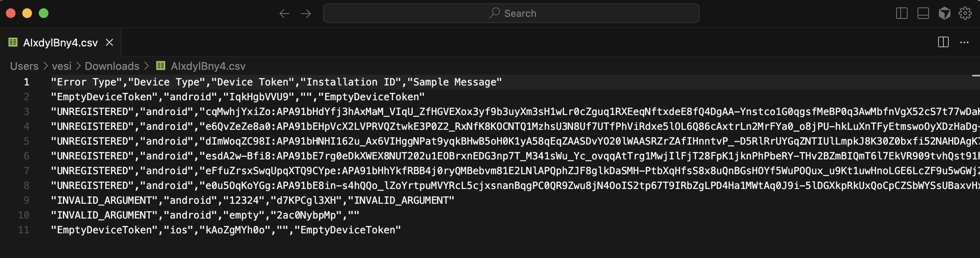Toggle the secondary side bar layout icon

click(x=901, y=13)
